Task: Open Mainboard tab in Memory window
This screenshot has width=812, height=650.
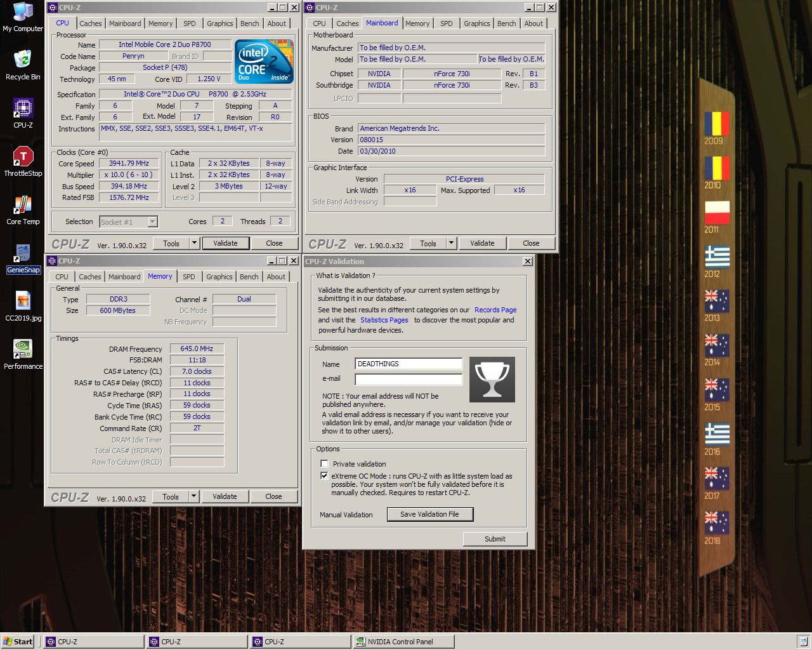Action: 124,277
